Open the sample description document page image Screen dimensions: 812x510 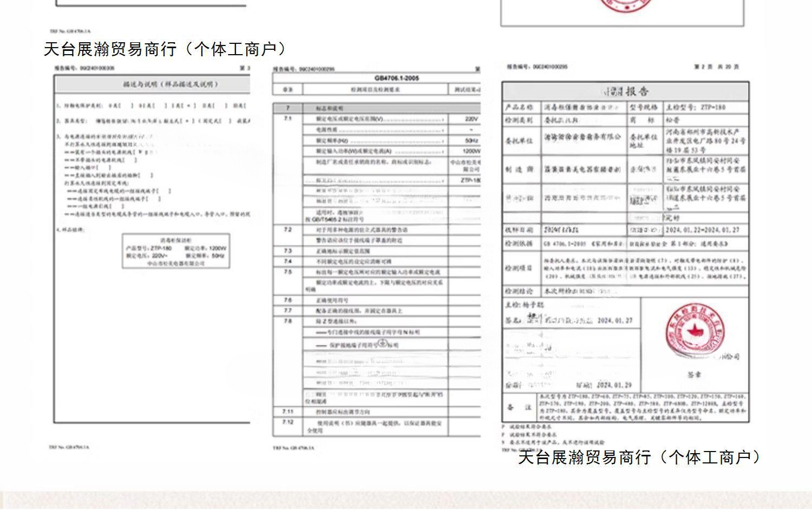click(151, 258)
